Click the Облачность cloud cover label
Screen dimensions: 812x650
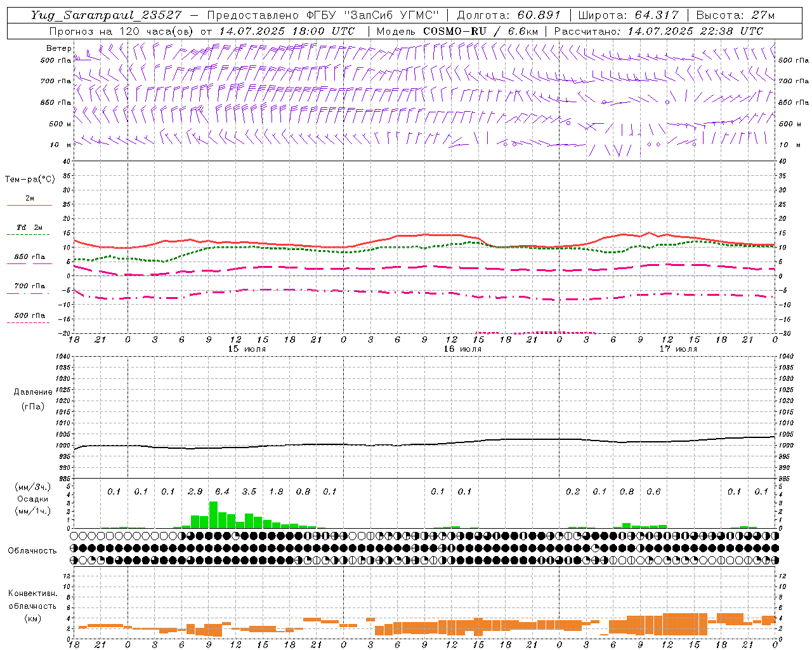32,551
